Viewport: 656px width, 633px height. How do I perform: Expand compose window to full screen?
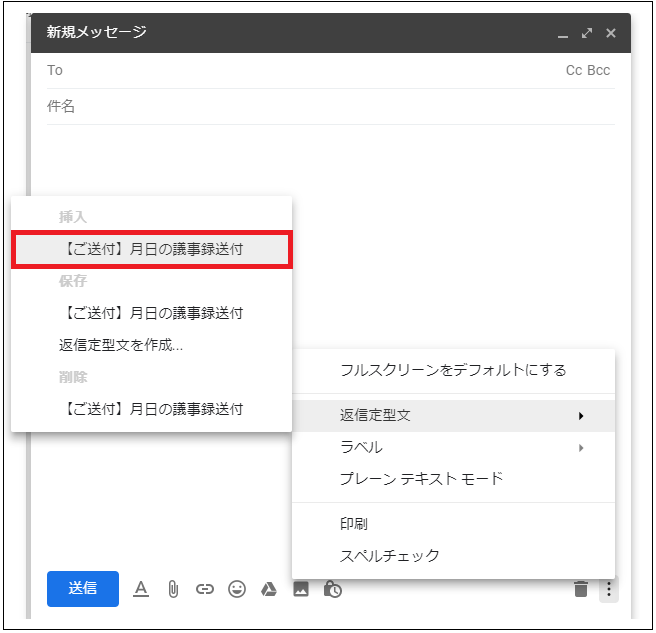coord(587,33)
